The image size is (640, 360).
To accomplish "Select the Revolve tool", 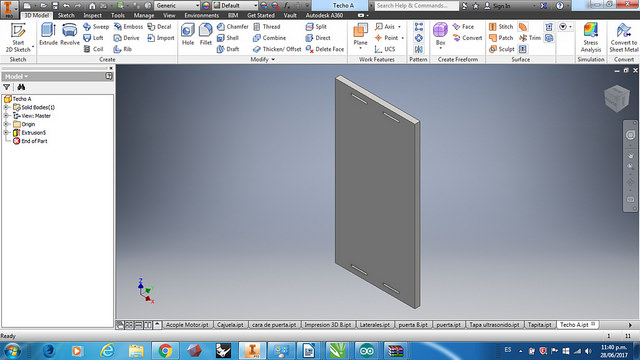I will coord(70,34).
